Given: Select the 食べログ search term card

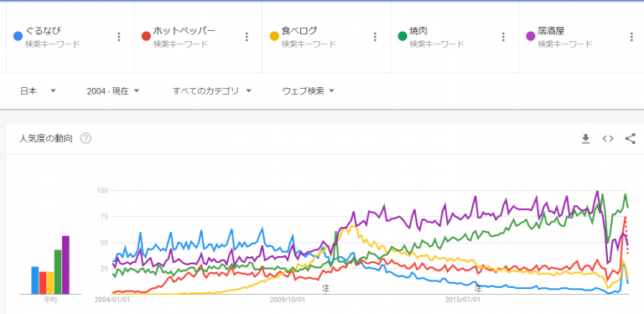Looking at the screenshot, I should point(326,37).
